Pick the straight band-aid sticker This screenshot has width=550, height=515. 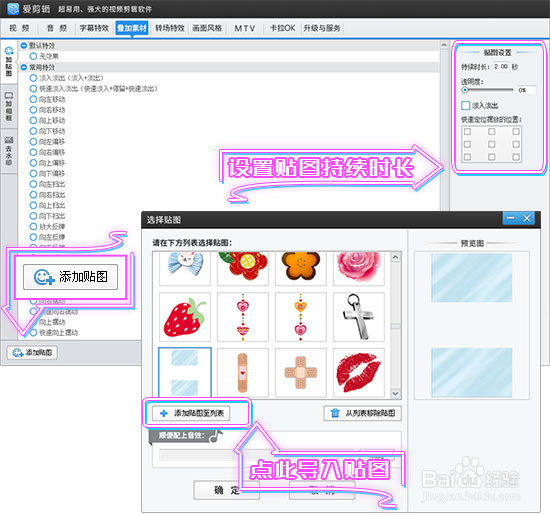[x=243, y=373]
